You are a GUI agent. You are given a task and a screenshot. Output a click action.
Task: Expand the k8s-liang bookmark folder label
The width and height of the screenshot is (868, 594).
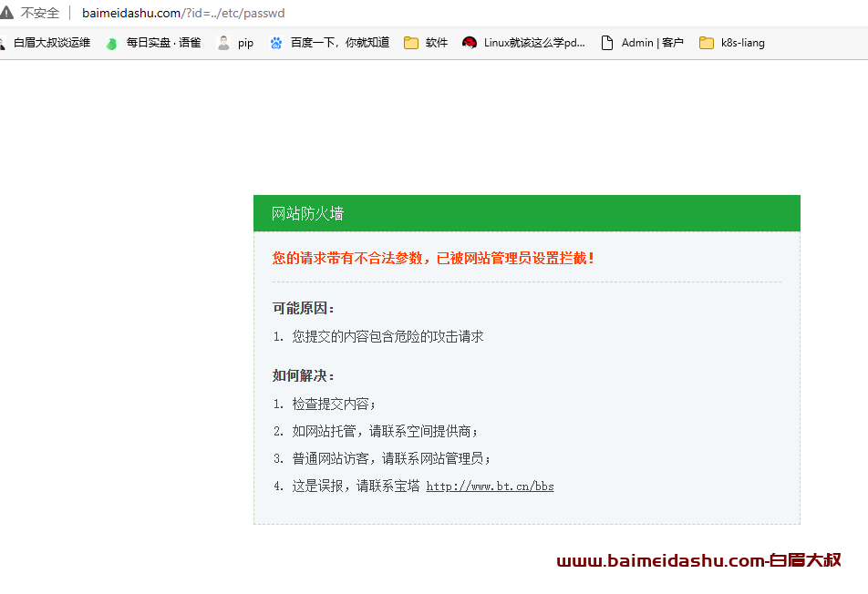743,43
